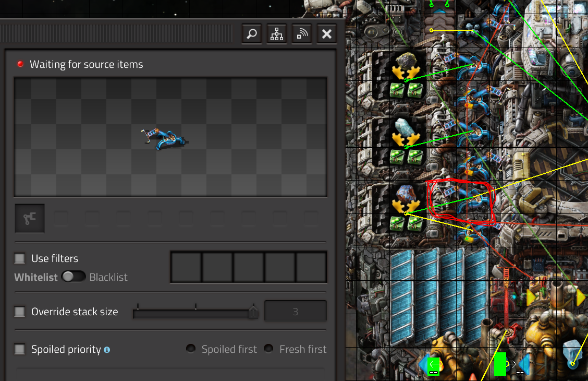Select the first filter slot

tap(187, 267)
